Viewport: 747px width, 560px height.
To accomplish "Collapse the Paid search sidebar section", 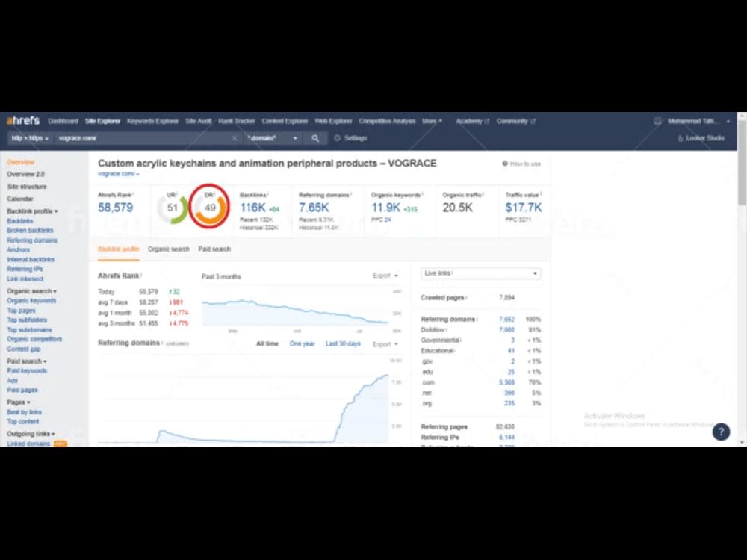I will [x=27, y=361].
